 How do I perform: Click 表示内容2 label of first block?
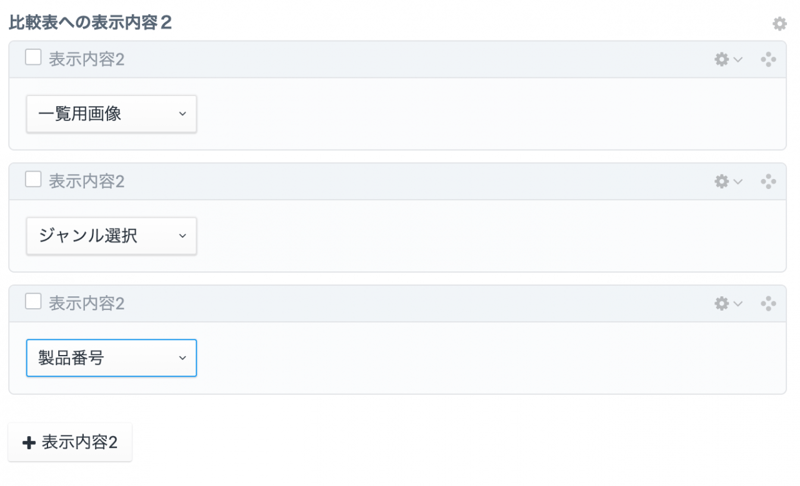click(x=87, y=60)
